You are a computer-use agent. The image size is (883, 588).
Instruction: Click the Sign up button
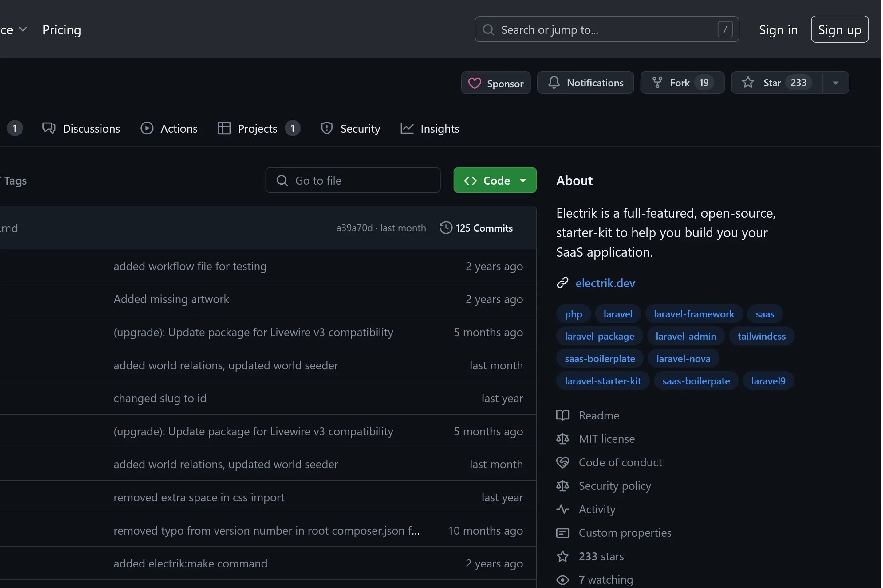coord(839,29)
